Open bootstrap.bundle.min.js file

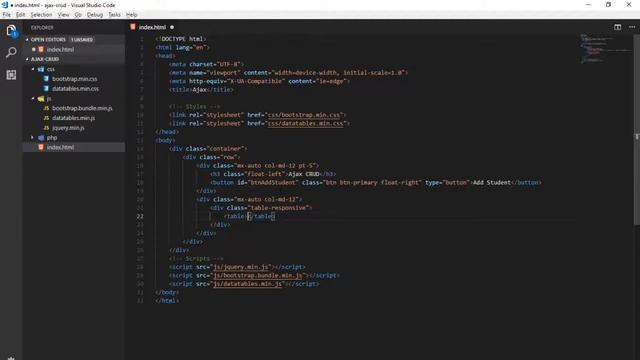pyautogui.click(x=82, y=108)
